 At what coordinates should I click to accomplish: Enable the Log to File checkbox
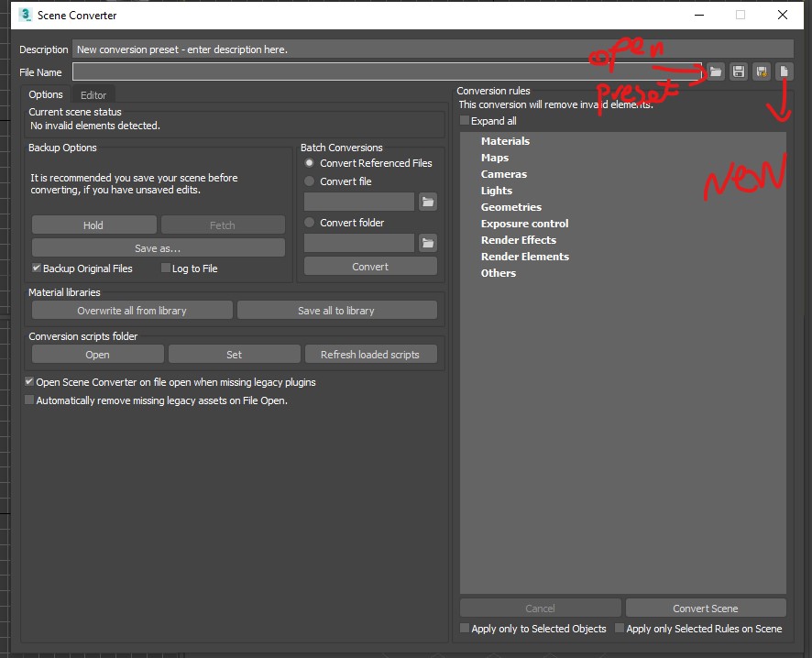[166, 269]
